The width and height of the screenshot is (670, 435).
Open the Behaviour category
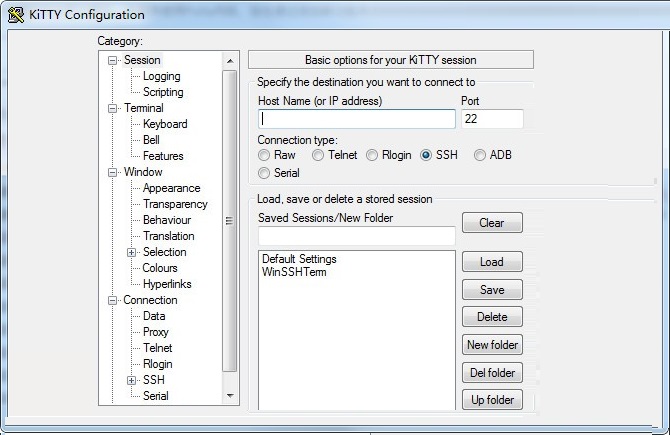tap(167, 220)
